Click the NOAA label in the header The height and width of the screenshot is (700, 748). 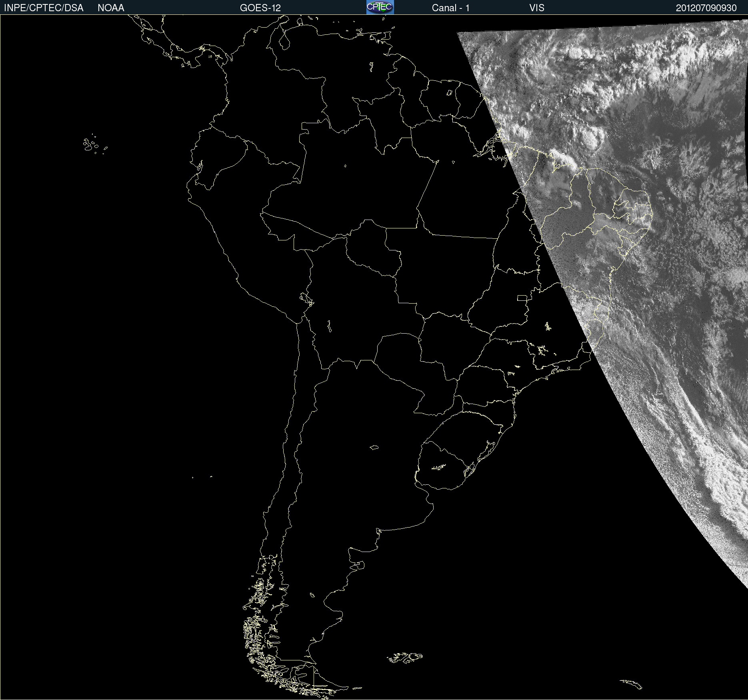click(111, 8)
